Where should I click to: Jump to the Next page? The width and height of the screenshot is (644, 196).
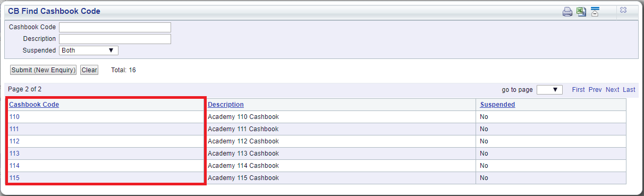(613, 90)
